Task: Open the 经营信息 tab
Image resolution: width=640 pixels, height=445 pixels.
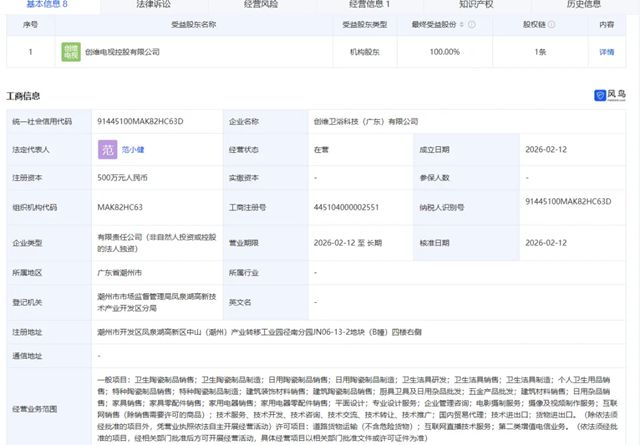Action: (369, 4)
